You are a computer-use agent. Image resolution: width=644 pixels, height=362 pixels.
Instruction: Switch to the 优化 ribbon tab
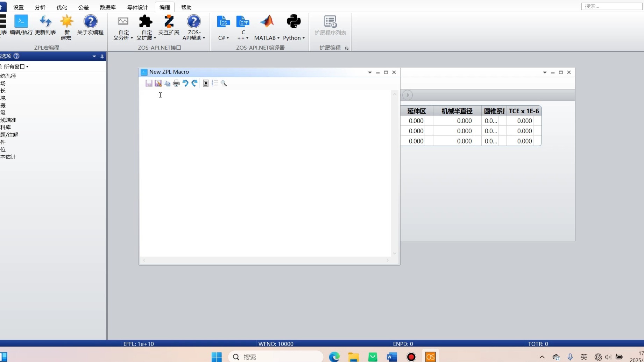[62, 7]
